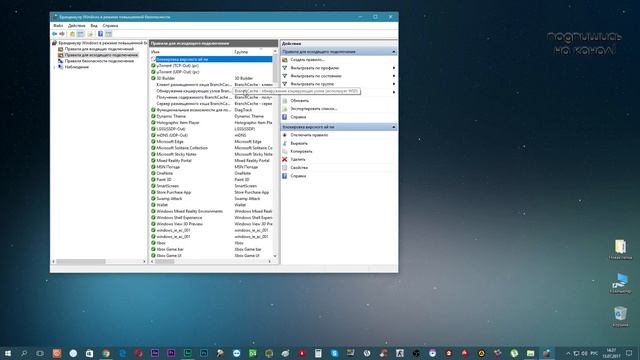Click the rules list horizontal scrollbar right arrow
The image size is (640, 360).
(270, 261)
